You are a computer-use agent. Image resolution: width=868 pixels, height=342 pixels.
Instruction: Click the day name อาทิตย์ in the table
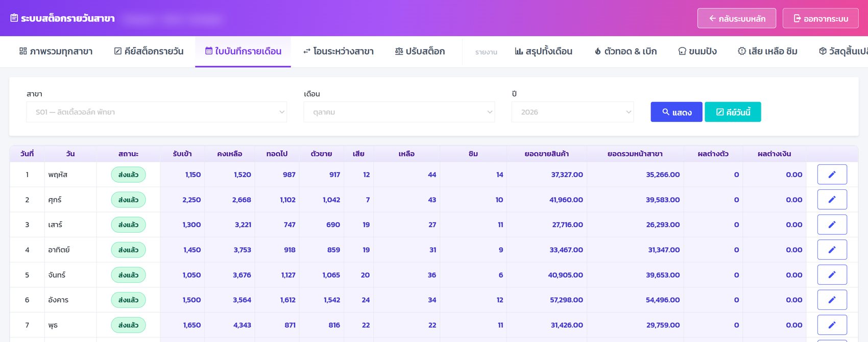click(59, 250)
